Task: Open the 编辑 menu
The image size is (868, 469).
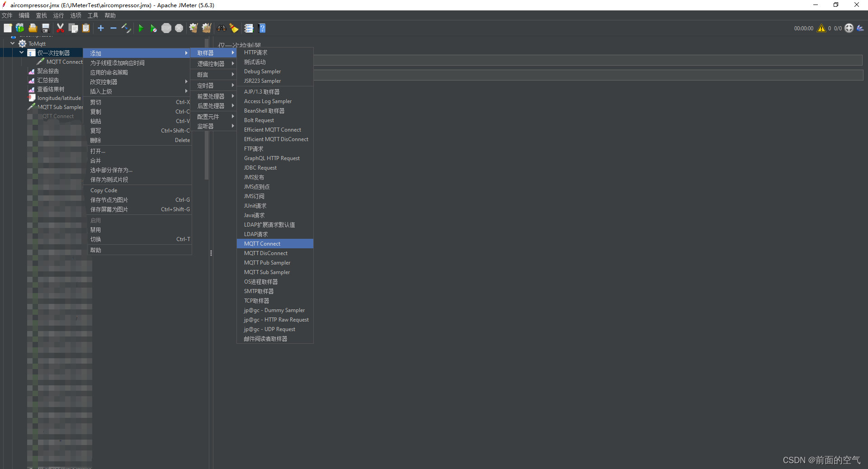Action: pos(24,15)
